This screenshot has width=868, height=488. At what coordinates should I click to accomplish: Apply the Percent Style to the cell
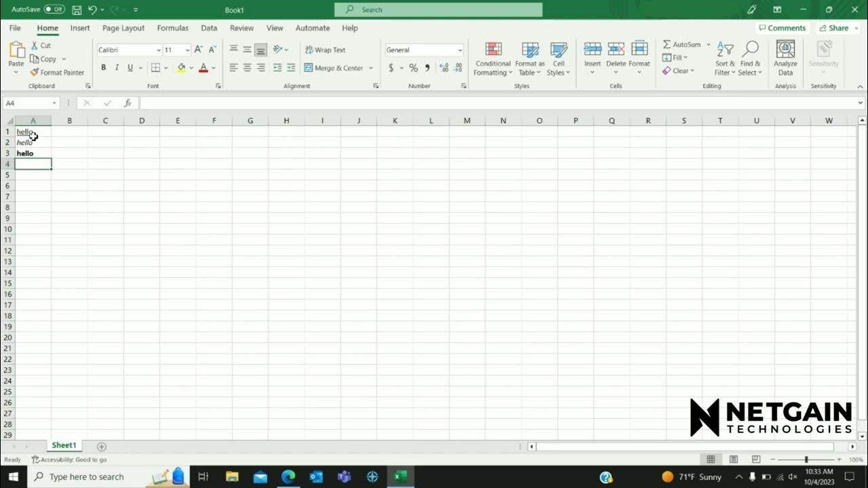[413, 68]
